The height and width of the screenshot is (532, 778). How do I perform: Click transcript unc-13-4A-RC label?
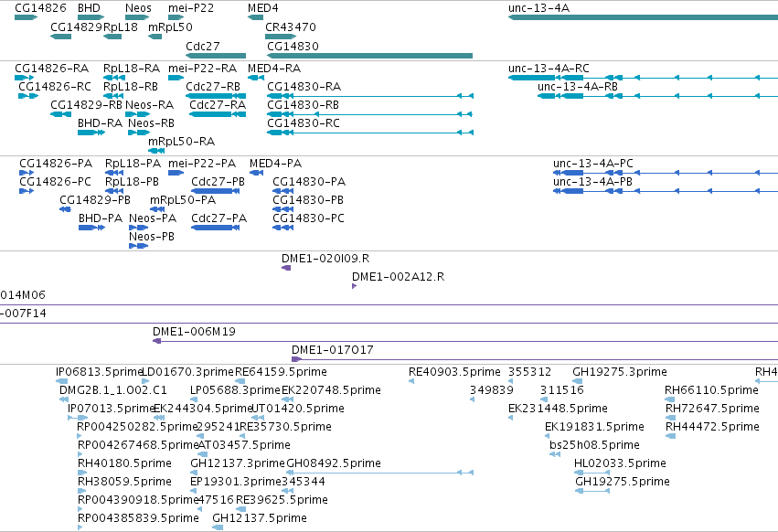click(549, 69)
